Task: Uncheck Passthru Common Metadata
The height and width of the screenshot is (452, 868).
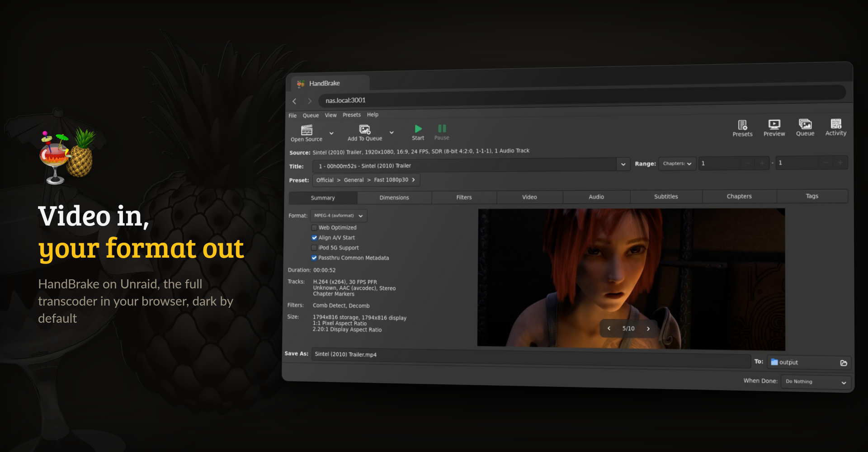Action: 314,258
